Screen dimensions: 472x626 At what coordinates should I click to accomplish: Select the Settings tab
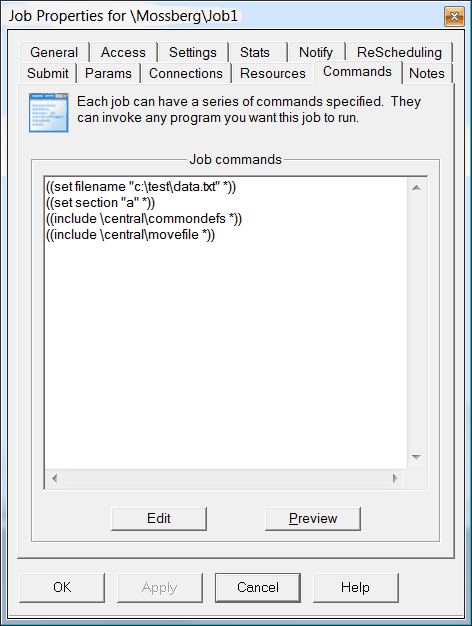(192, 52)
